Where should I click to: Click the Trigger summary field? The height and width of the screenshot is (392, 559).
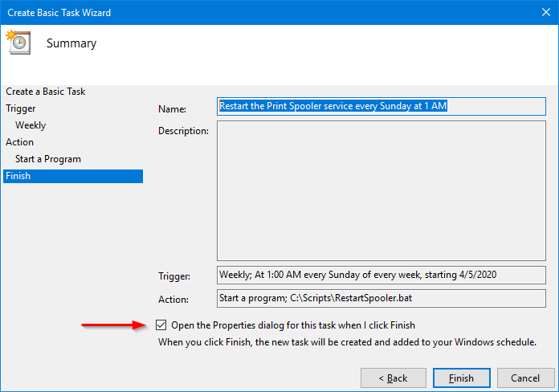coord(382,275)
